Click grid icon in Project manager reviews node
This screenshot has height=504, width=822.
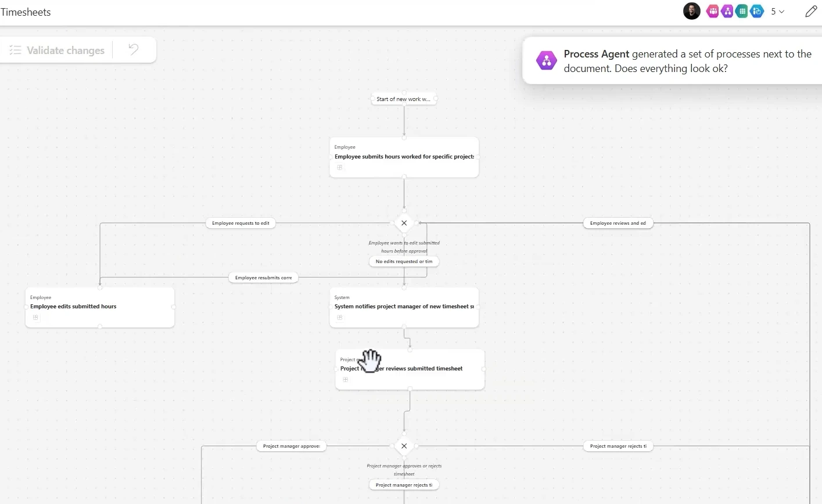point(346,380)
